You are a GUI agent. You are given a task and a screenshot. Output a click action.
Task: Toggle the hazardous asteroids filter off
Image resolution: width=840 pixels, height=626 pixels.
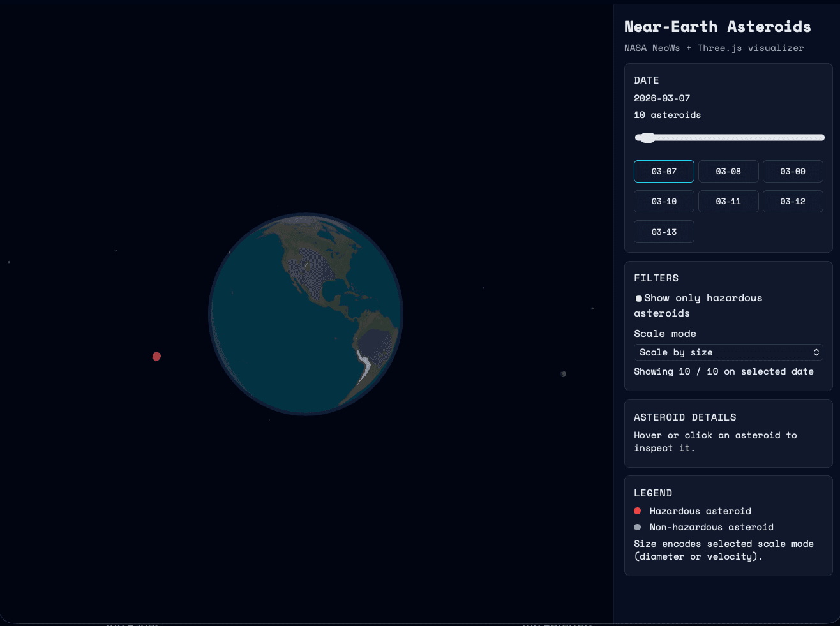tap(638, 298)
